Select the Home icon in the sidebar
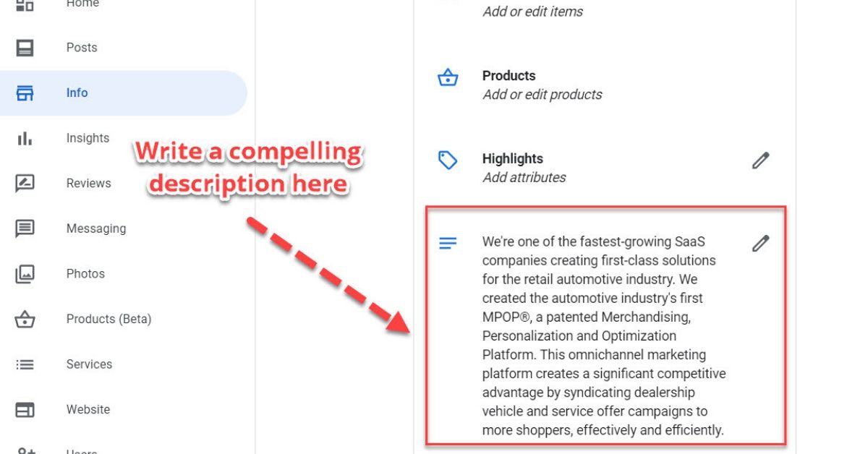Viewport: 868px width, 454px height. pos(25,6)
